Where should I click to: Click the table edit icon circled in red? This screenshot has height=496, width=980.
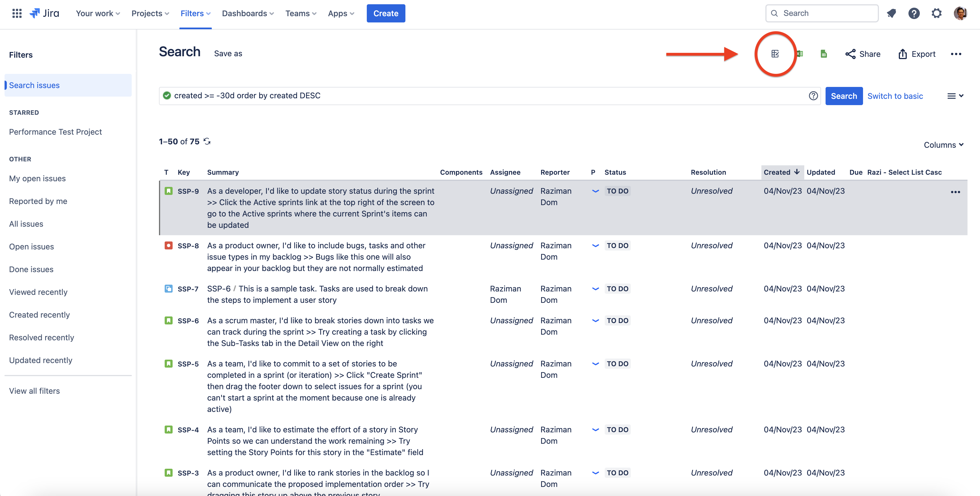(x=774, y=54)
